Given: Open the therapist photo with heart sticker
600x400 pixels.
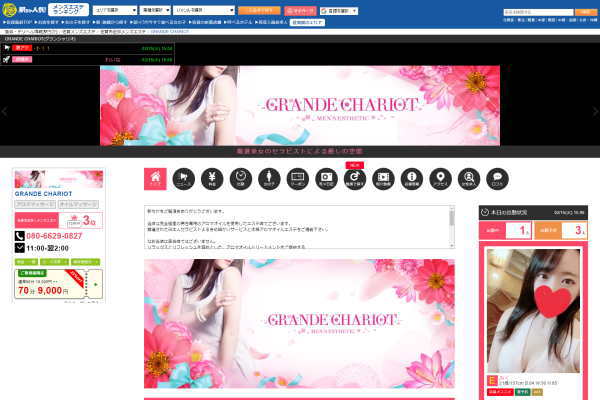Looking at the screenshot, I should click(533, 311).
